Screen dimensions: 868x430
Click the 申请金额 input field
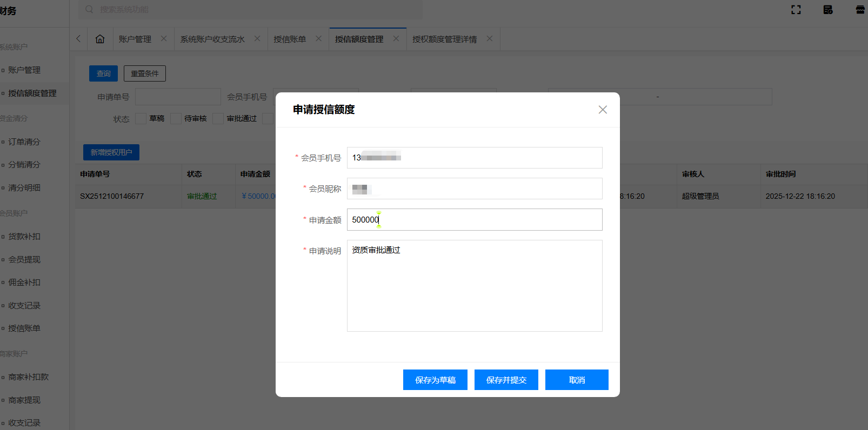click(x=475, y=220)
